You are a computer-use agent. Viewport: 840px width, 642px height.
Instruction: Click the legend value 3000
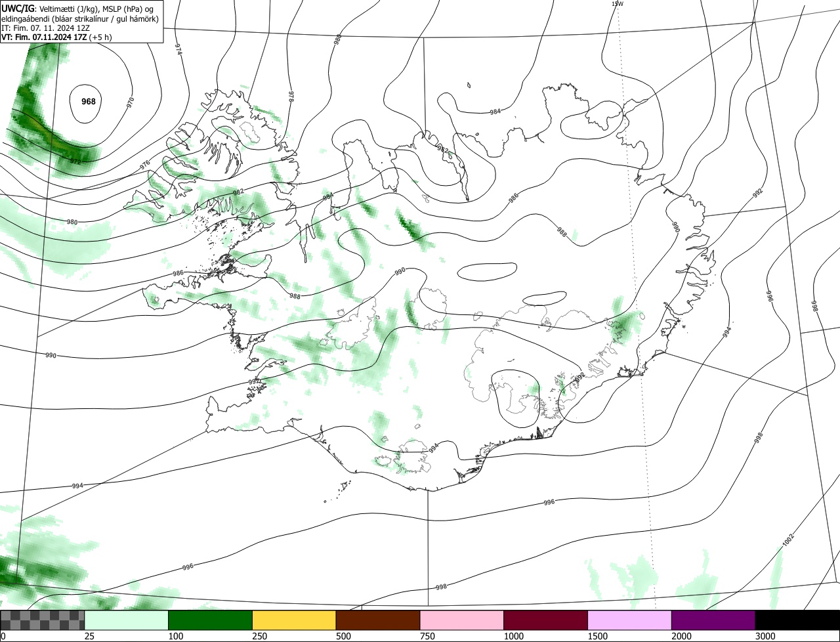(x=764, y=636)
